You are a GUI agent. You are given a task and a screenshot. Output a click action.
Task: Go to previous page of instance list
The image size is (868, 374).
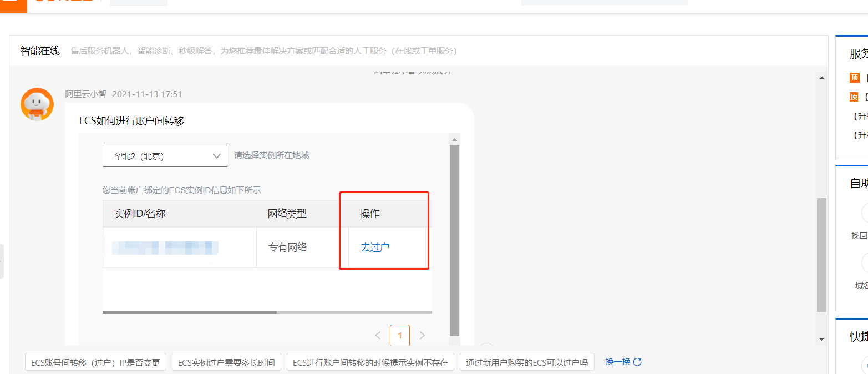click(378, 335)
